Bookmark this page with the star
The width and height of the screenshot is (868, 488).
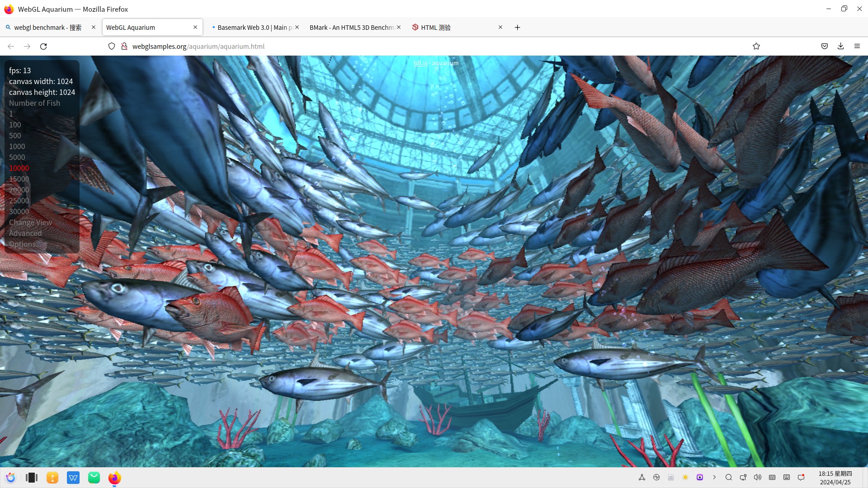click(756, 47)
